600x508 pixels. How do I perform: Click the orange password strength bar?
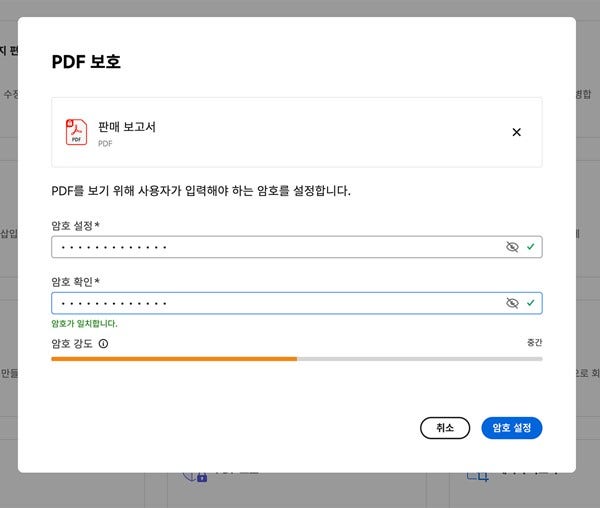[x=173, y=358]
